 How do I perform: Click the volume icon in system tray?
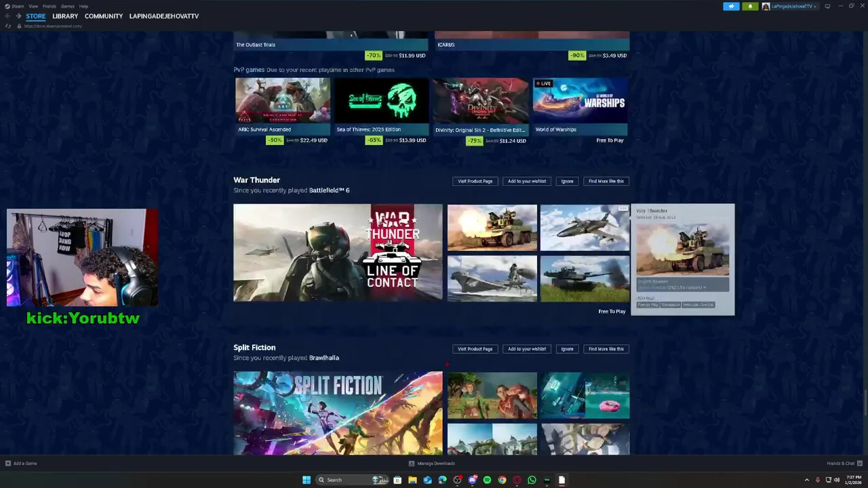pos(836,480)
